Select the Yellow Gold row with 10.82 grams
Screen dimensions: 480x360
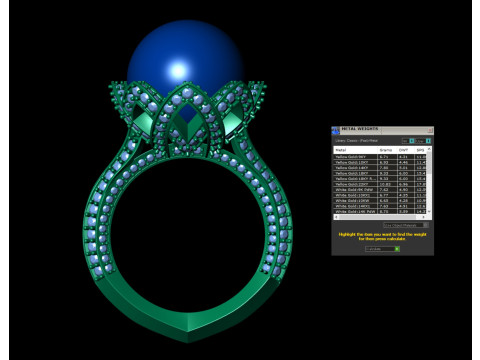(380, 184)
